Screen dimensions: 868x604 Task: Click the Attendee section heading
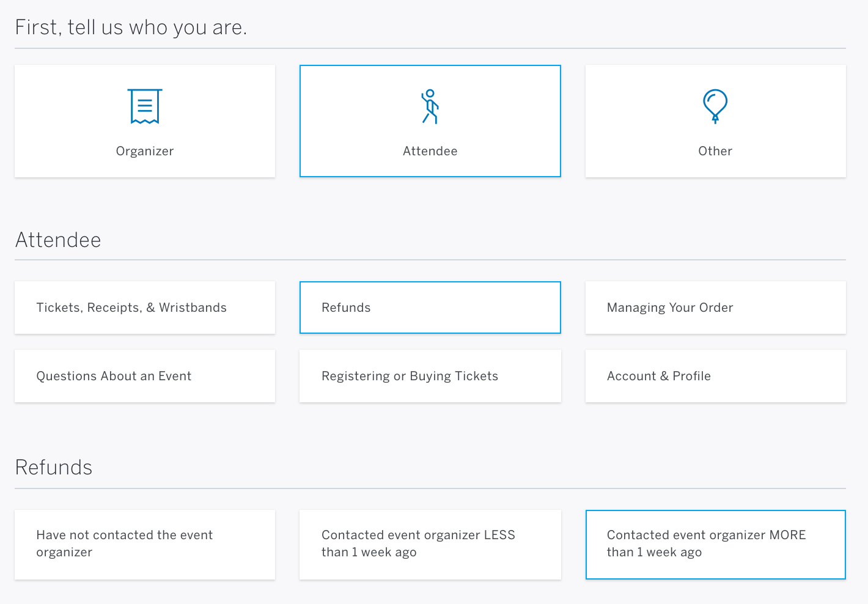pyautogui.click(x=58, y=240)
